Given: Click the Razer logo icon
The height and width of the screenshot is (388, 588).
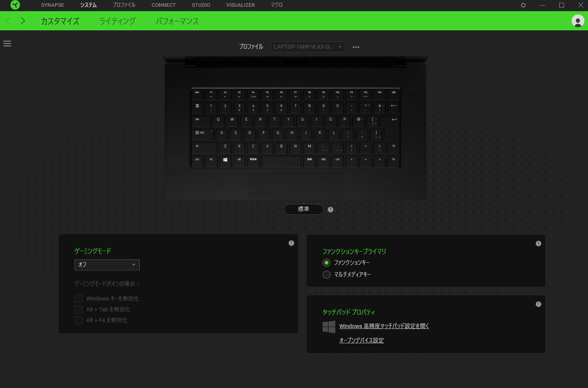Looking at the screenshot, I should 15,5.
